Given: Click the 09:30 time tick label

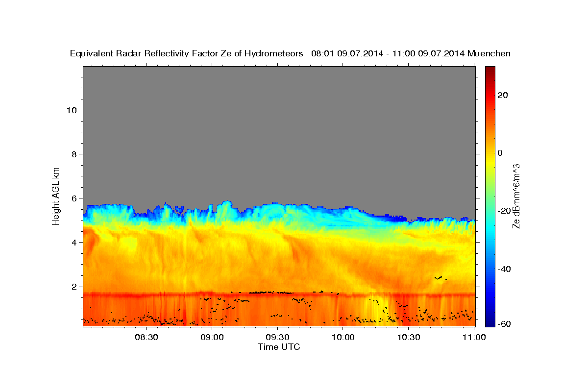Looking at the screenshot, I should 277,337.
